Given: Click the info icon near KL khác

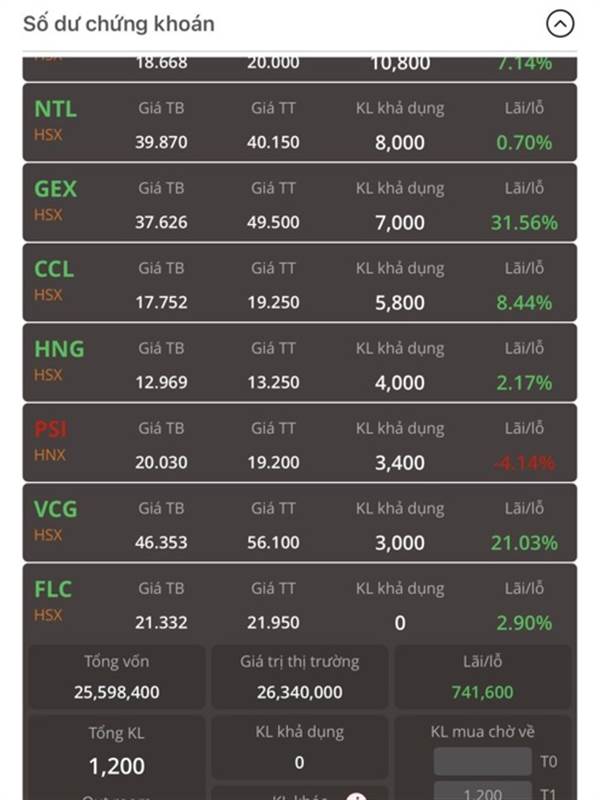Looking at the screenshot, I should 356,796.
